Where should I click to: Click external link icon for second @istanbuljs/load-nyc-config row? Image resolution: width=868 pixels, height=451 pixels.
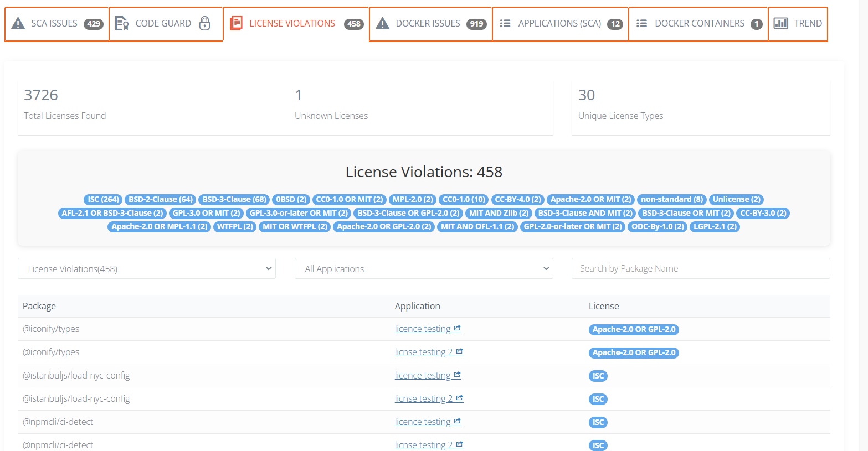459,398
